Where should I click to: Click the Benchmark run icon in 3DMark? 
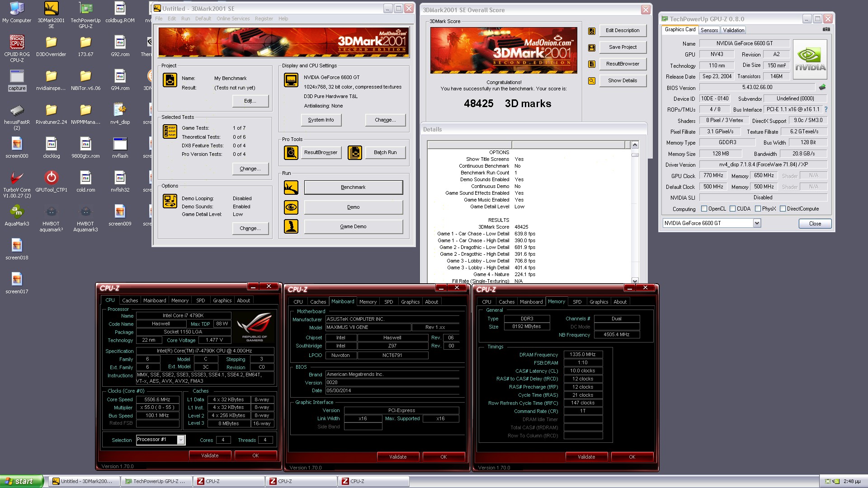pos(291,188)
